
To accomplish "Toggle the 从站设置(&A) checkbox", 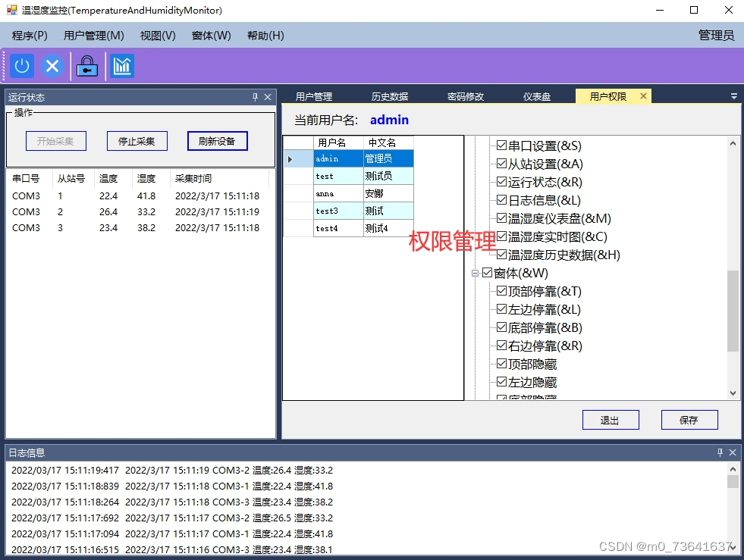I will (x=501, y=164).
